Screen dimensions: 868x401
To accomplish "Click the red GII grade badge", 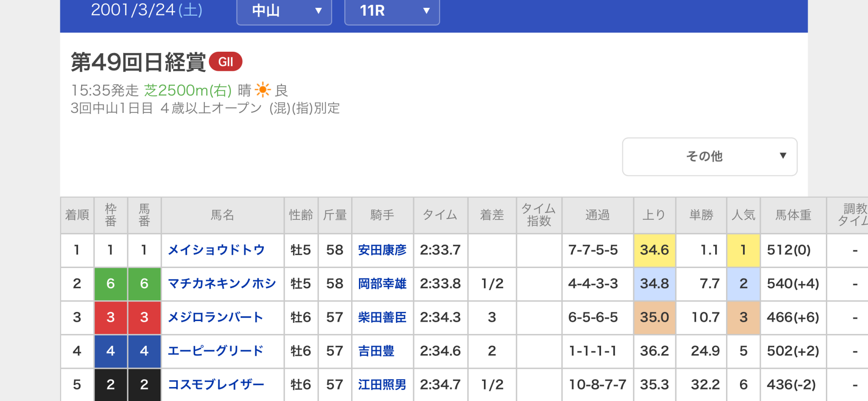I will (x=225, y=62).
